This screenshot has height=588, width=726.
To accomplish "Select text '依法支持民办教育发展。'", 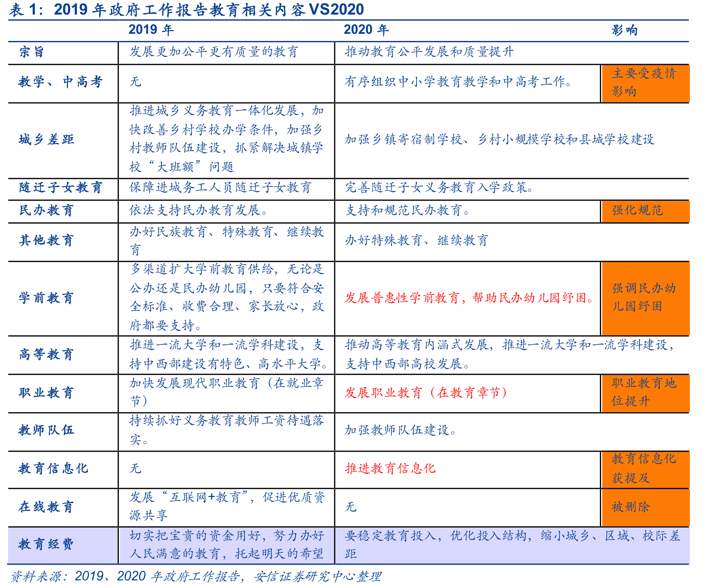I will (x=199, y=210).
